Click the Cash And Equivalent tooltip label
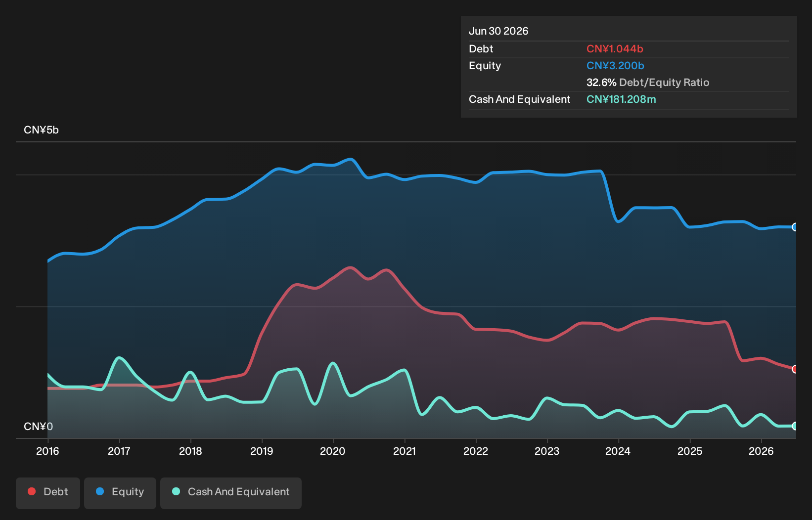 click(520, 99)
